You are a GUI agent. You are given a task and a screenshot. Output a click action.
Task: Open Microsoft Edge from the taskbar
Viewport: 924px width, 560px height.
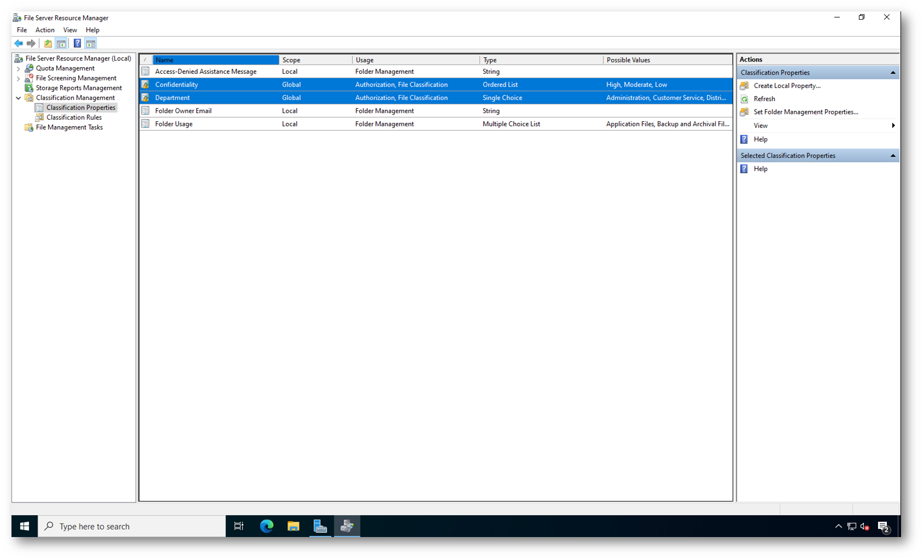pyautogui.click(x=267, y=526)
